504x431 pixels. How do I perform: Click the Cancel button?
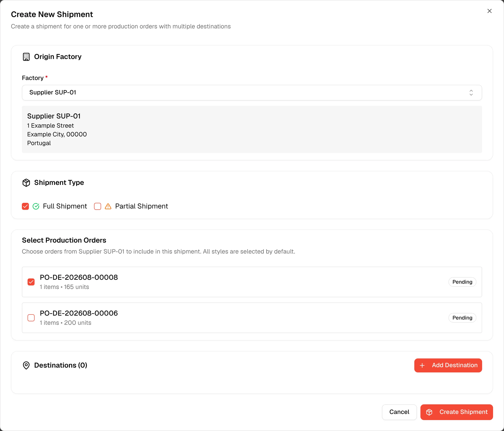click(399, 412)
